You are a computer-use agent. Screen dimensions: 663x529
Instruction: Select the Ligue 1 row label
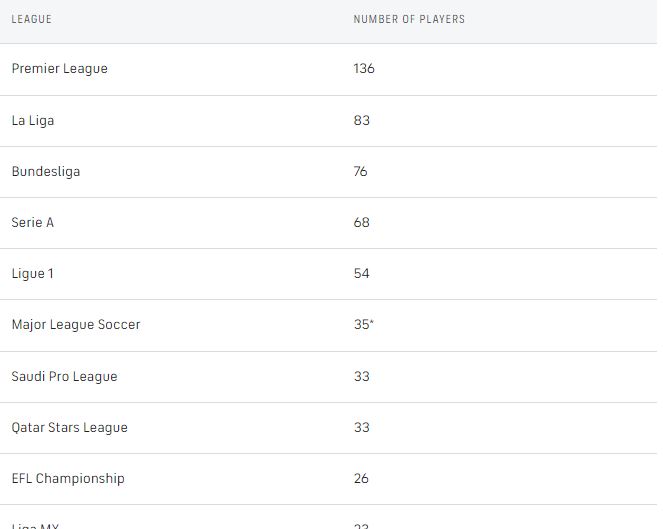tap(33, 273)
